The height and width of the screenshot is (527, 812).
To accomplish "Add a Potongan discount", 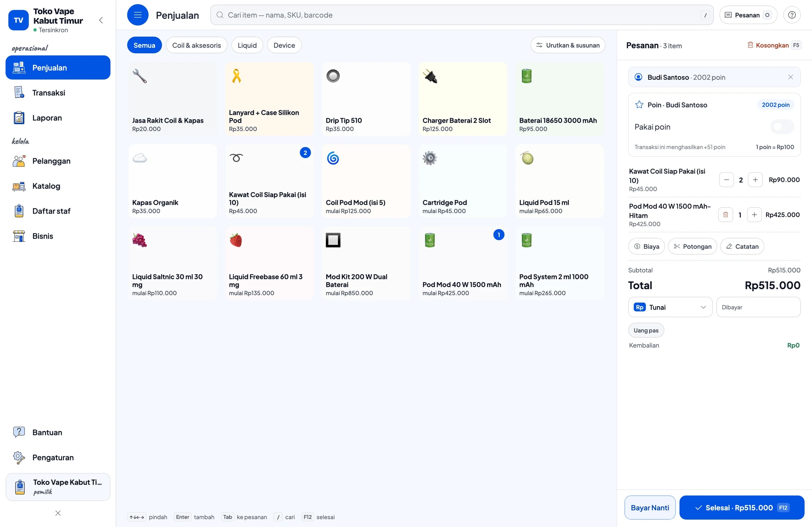I will coord(692,246).
